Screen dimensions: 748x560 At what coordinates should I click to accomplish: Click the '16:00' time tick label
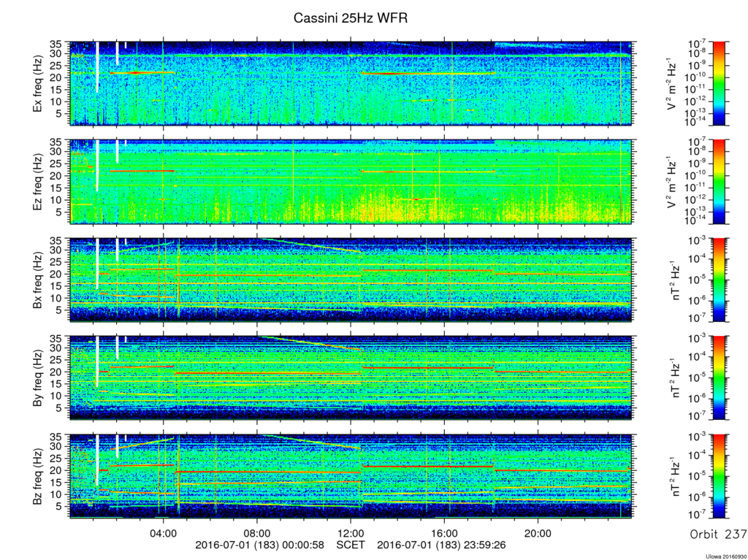[x=444, y=533]
